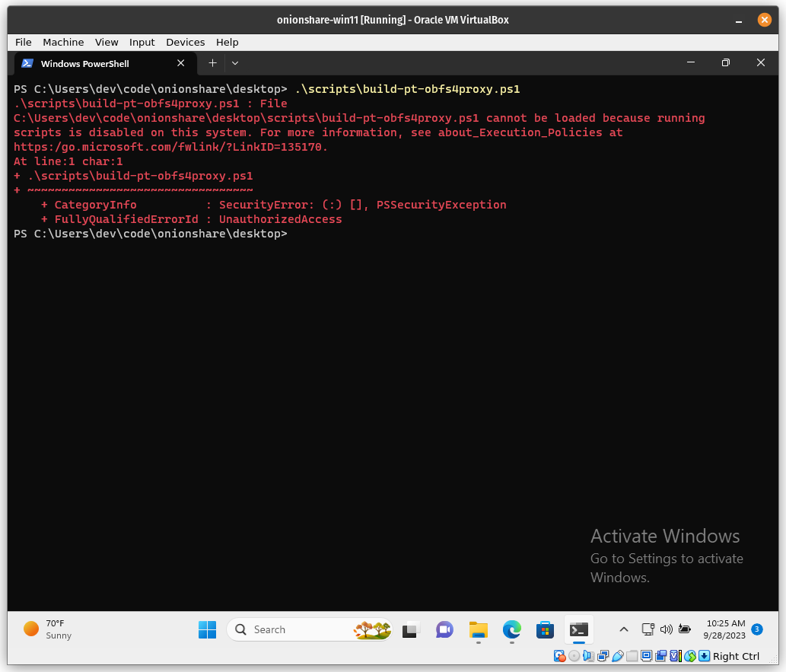The height and width of the screenshot is (672, 786).
Task: Open a new Terminal tab
Action: (212, 63)
